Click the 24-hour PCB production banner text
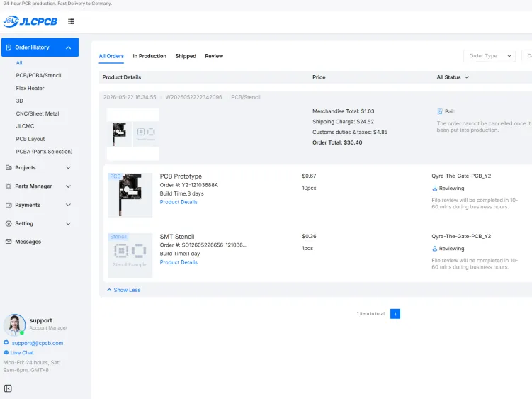 coord(57,4)
